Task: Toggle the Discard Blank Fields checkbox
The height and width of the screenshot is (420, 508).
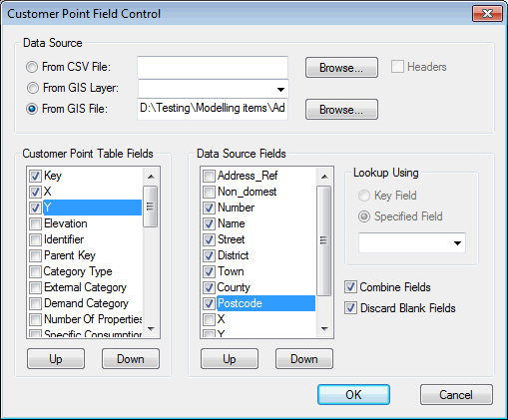Action: click(350, 308)
